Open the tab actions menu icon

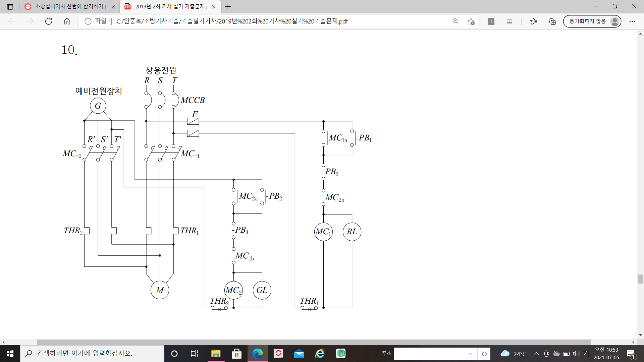[10, 6]
